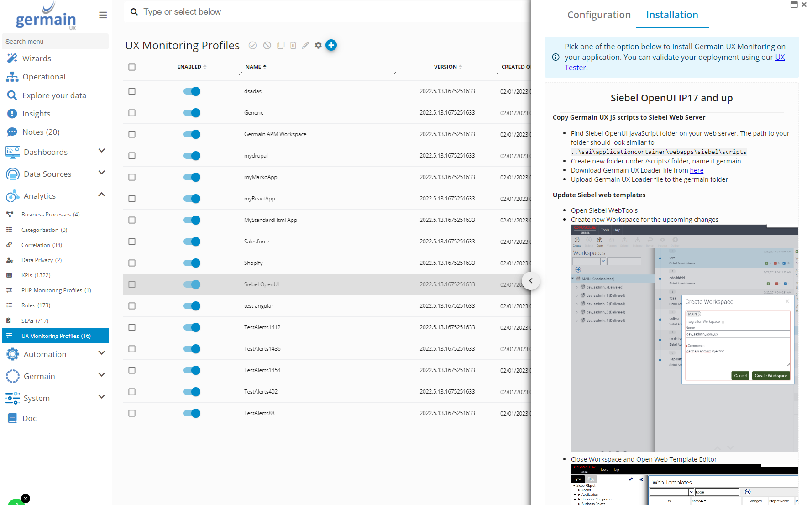Click the blue add profile plus button
The image size is (812, 505).
click(x=331, y=45)
